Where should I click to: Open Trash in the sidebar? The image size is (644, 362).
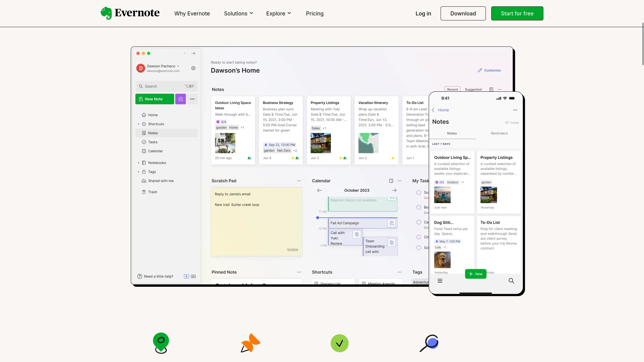[166, 192]
